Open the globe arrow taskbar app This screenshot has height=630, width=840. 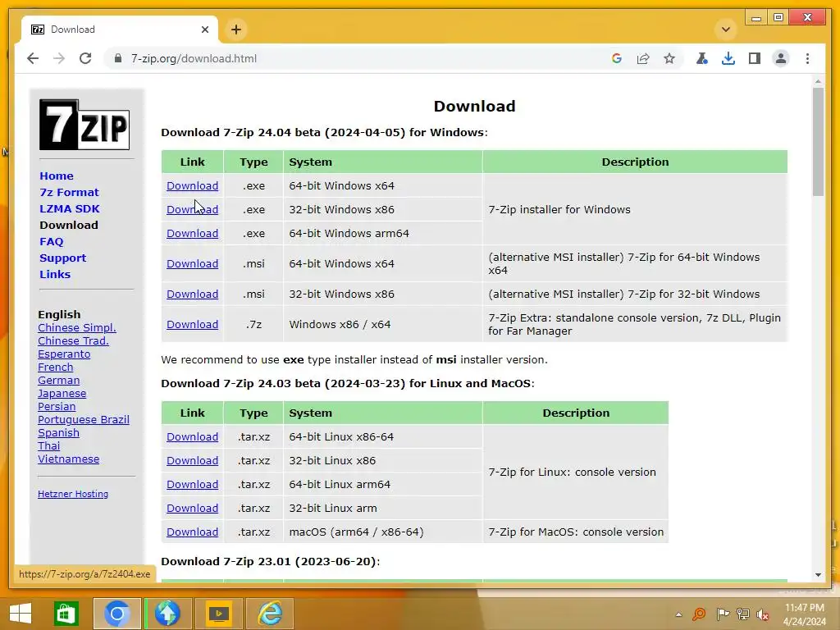point(167,614)
